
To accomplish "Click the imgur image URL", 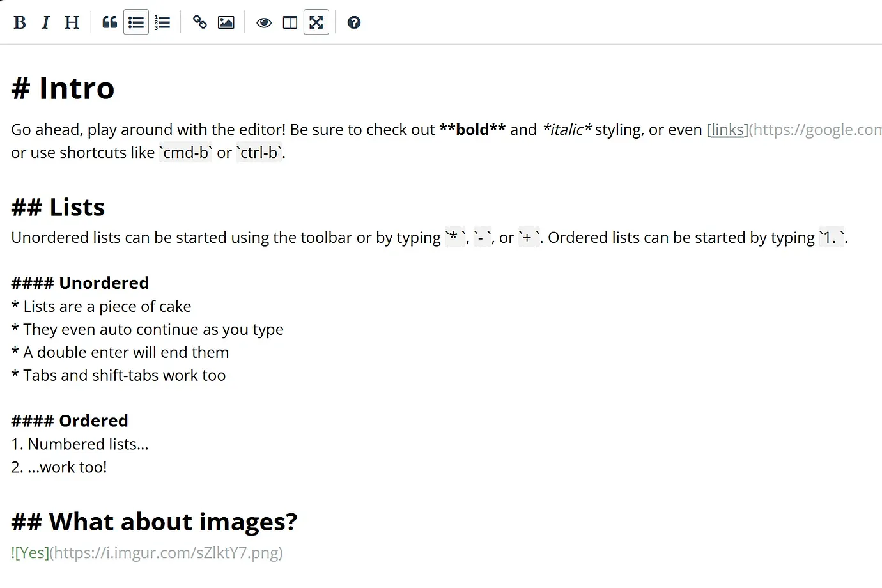I will click(167, 552).
